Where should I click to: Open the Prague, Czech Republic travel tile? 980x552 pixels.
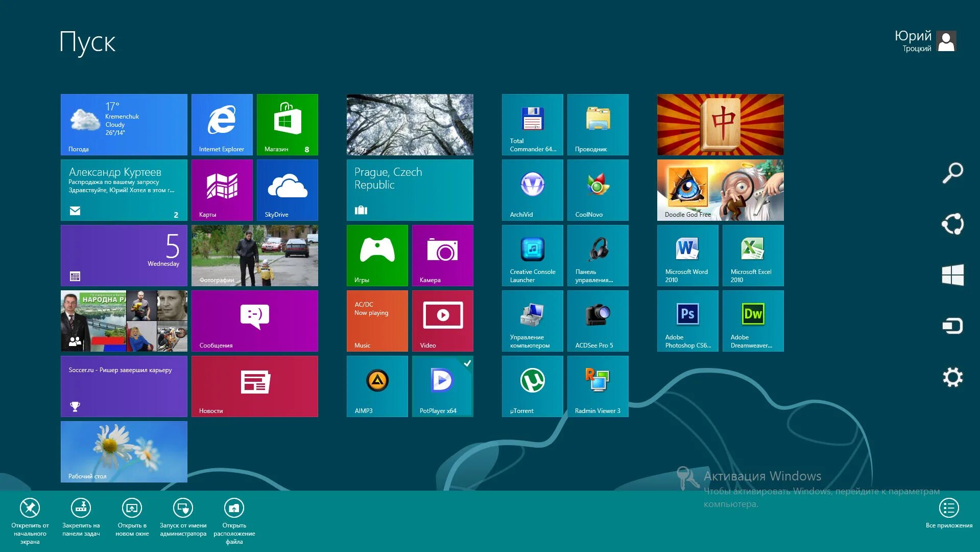tap(410, 190)
